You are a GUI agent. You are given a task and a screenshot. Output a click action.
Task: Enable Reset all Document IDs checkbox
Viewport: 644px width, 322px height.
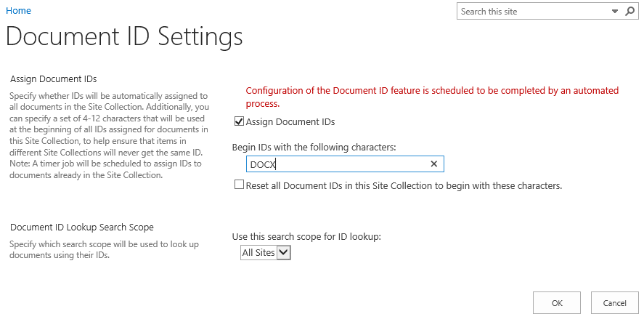pyautogui.click(x=239, y=185)
